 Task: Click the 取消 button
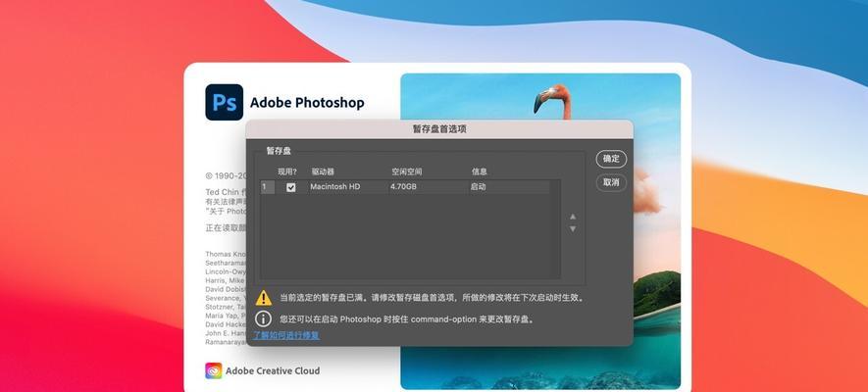pos(611,182)
